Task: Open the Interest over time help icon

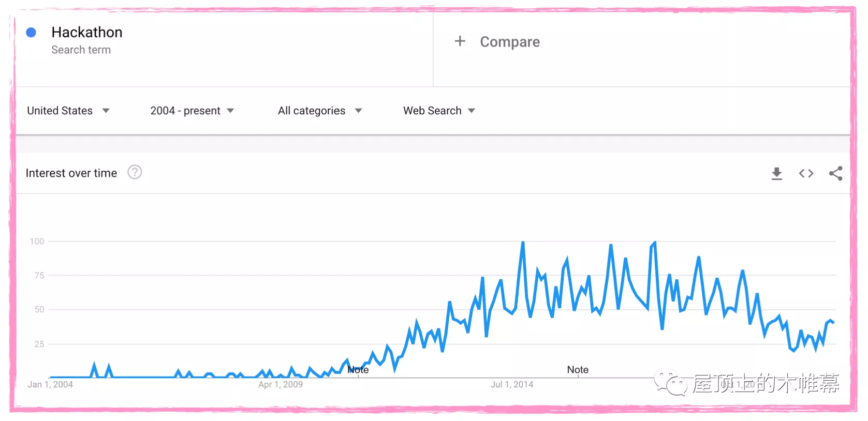Action: tap(135, 172)
